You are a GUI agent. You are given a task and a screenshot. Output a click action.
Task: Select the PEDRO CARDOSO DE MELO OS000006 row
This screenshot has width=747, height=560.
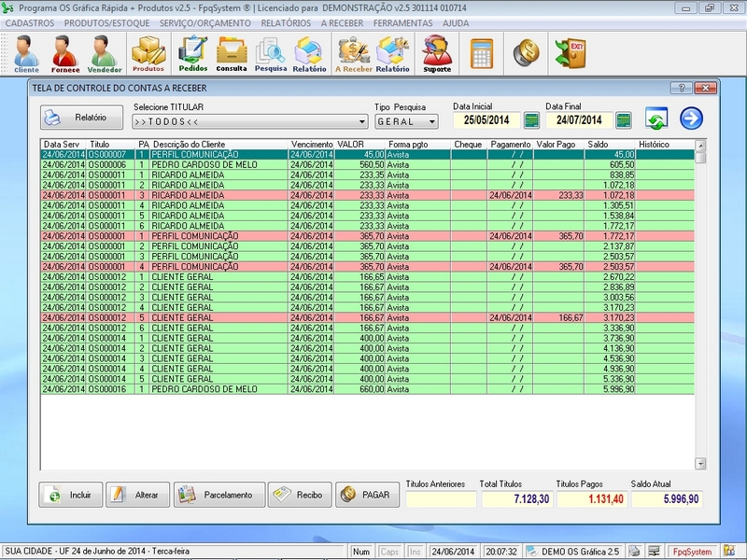(204, 164)
